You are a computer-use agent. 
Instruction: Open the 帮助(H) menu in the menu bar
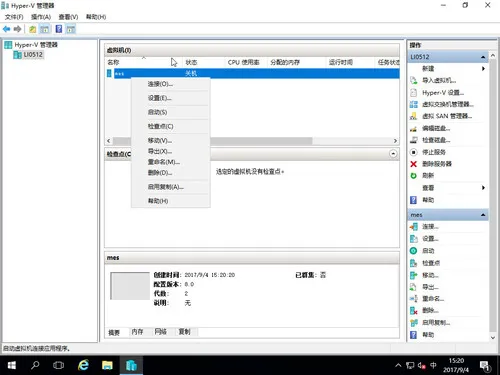(x=96, y=17)
